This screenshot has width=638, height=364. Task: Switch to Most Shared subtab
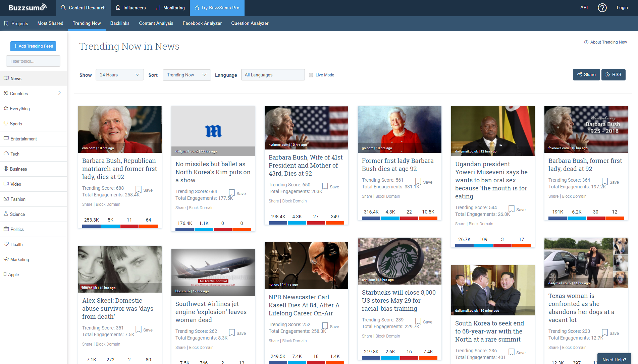click(x=50, y=23)
